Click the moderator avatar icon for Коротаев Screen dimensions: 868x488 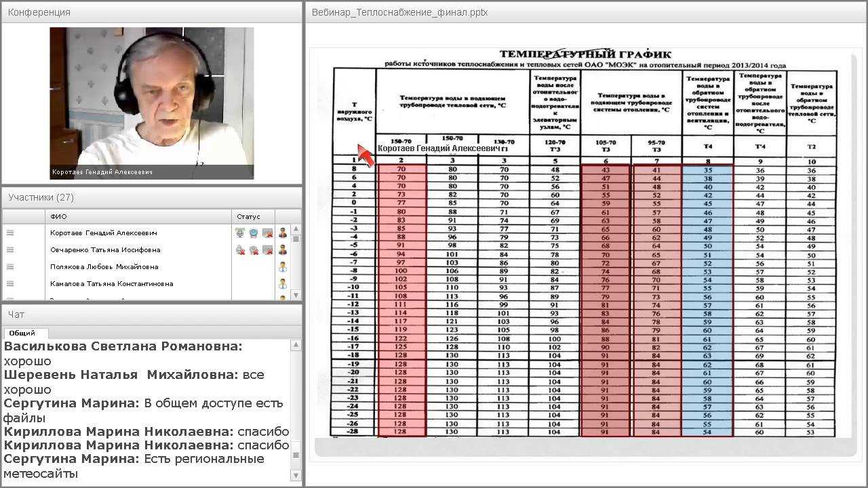(283, 233)
